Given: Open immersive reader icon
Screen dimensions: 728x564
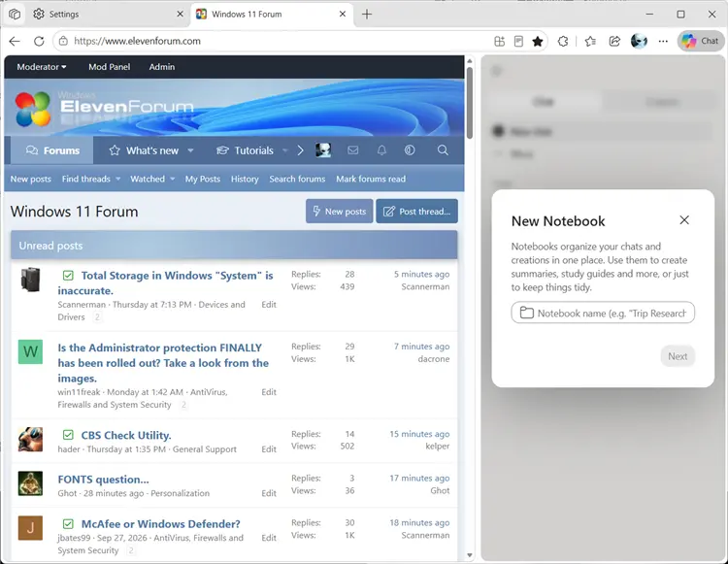Looking at the screenshot, I should (x=518, y=42).
